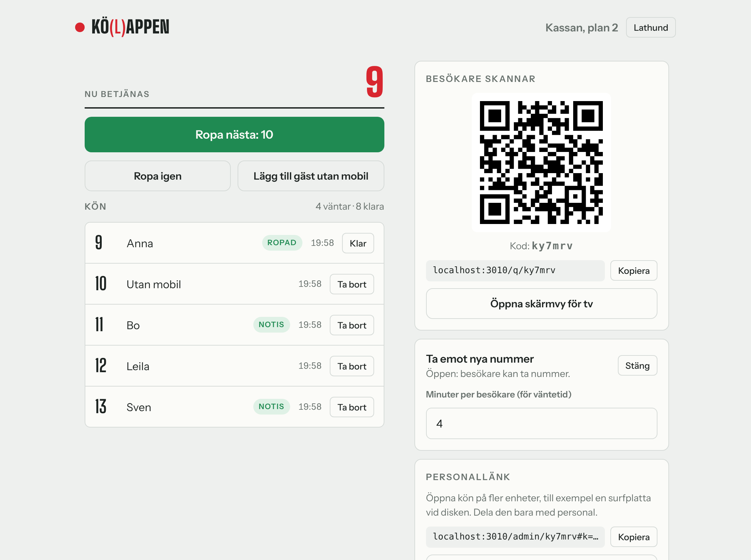Click the NU BETJÄNAS label

[117, 94]
